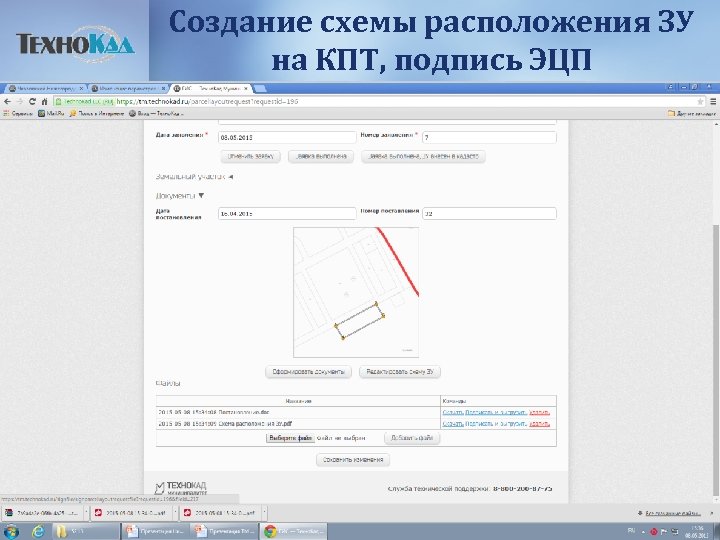This screenshot has width=720, height=540.
Task: Click the Отменить заявку button
Action: click(250, 156)
